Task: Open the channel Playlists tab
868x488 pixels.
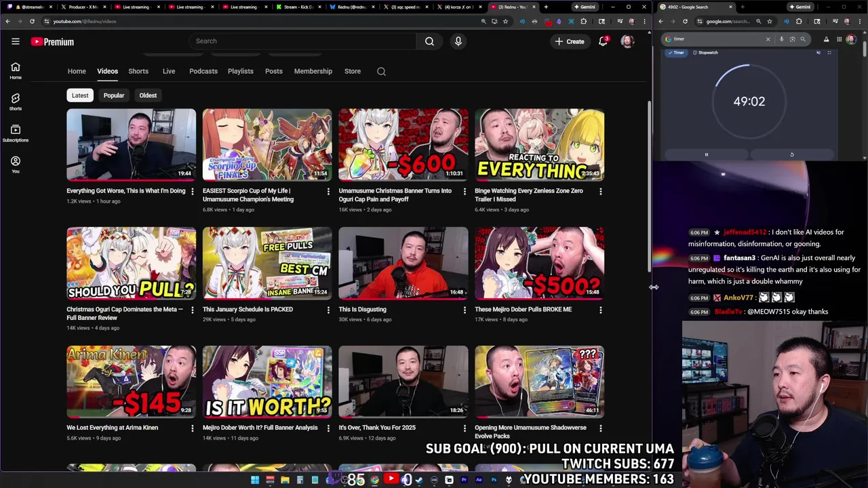Action: [241, 71]
